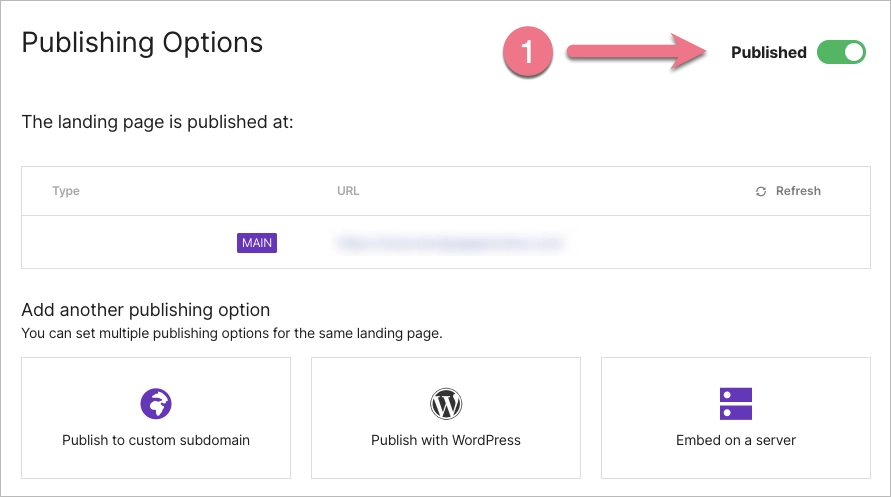Click 'The landing page is published at:' text

[157, 122]
